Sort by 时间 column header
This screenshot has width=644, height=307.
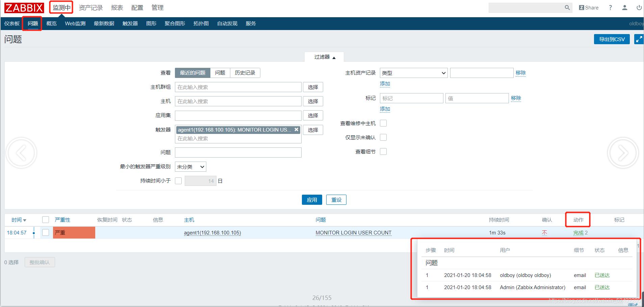coord(19,220)
